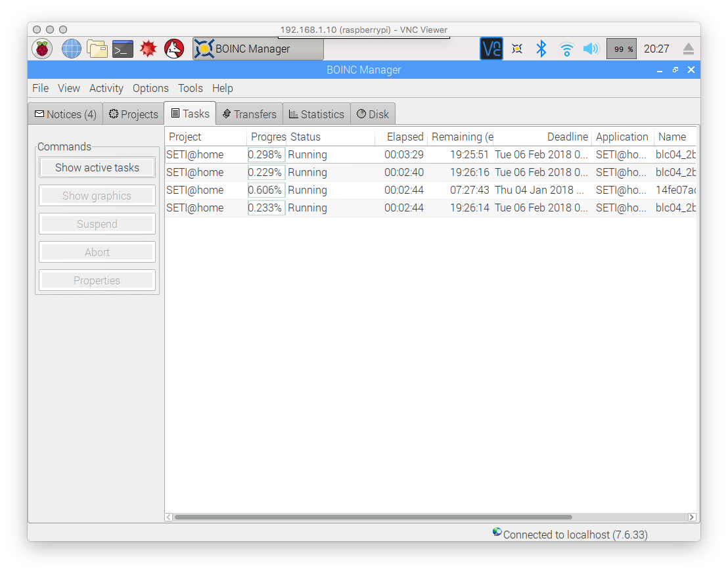Click the volume speaker icon
This screenshot has height=574, width=728.
pos(591,48)
